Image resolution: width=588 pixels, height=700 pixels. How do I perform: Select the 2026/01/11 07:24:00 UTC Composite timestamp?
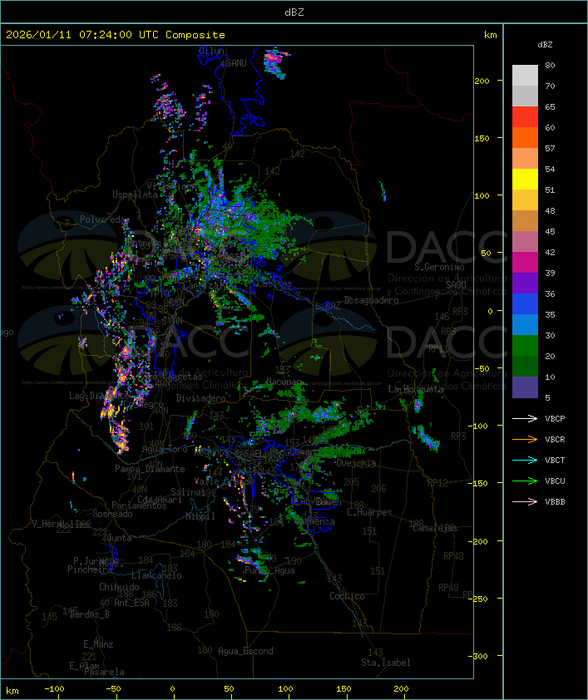(116, 34)
